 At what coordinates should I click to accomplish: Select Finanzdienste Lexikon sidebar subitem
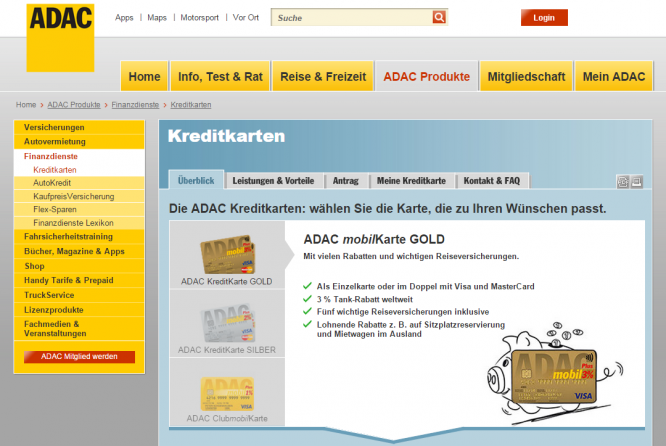click(x=79, y=223)
